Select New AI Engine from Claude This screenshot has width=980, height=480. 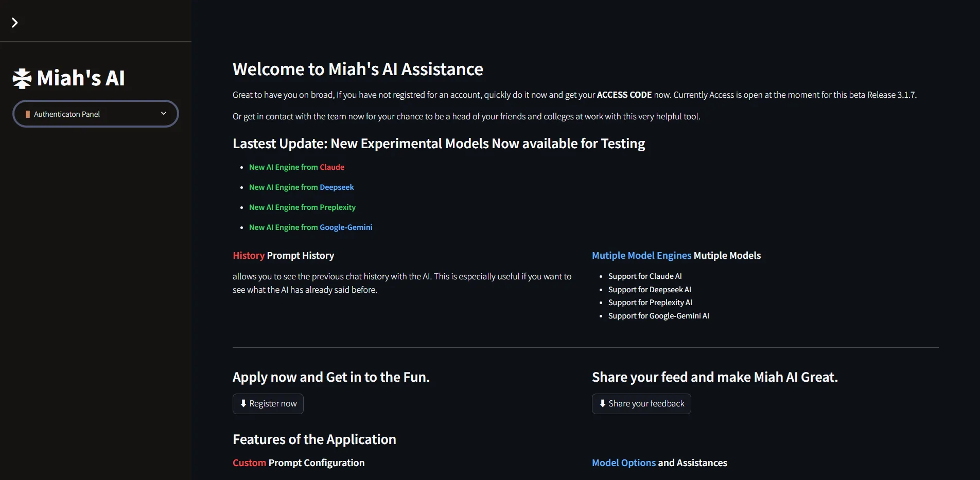pos(296,167)
